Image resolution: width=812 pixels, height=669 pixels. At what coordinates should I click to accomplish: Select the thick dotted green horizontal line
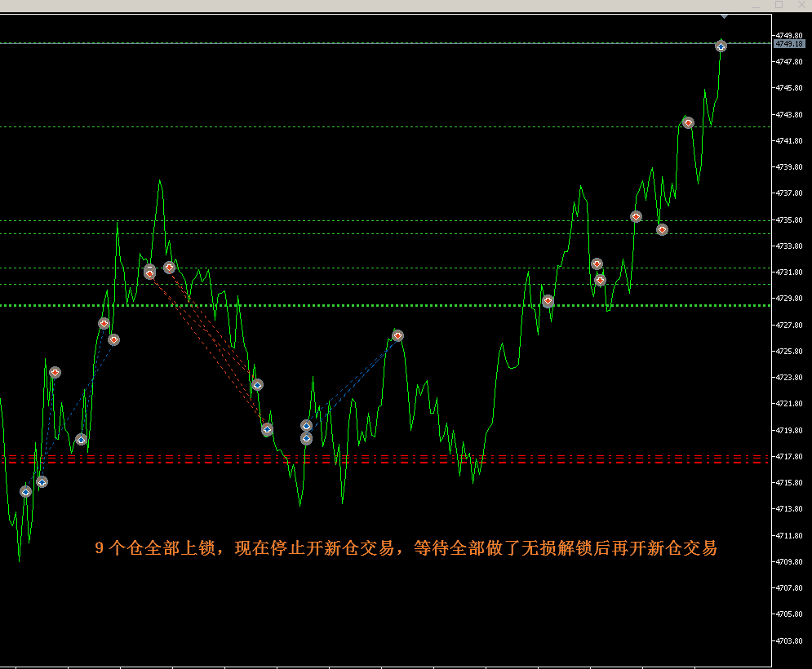tap(408, 305)
